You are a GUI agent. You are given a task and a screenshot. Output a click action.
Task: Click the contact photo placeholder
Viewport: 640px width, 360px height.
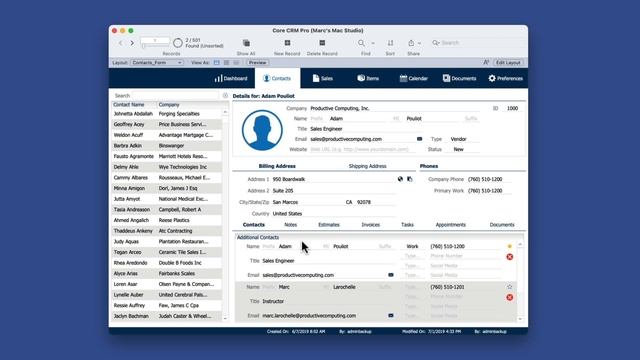[262, 130]
